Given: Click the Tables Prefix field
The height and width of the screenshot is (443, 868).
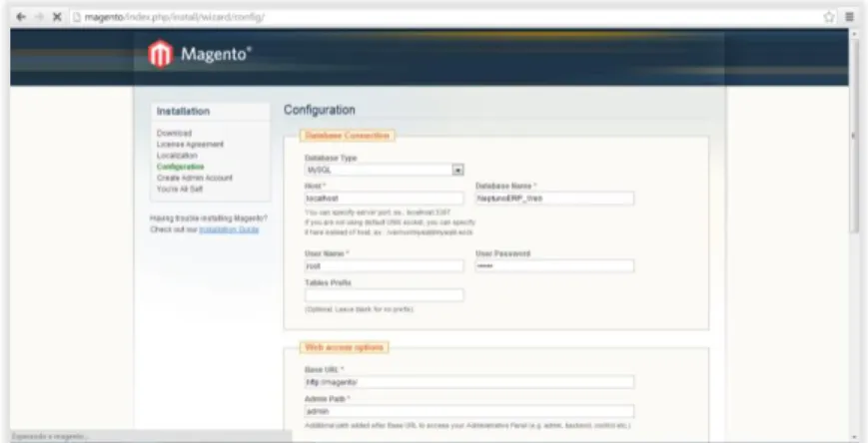Looking at the screenshot, I should pos(385,294).
